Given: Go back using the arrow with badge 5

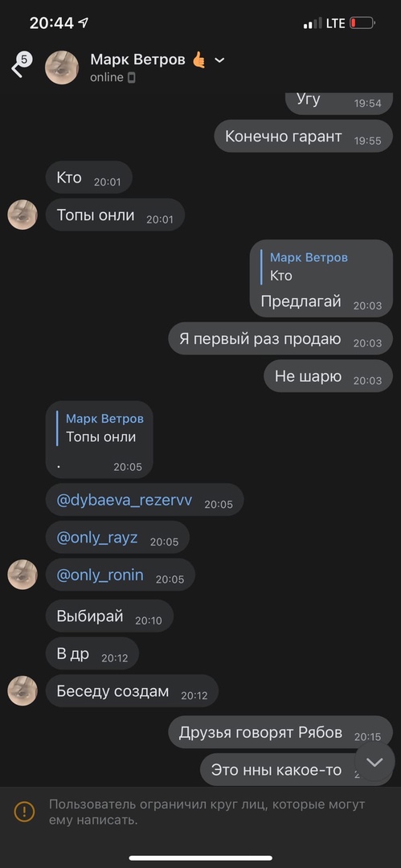Looking at the screenshot, I should pos(21,65).
